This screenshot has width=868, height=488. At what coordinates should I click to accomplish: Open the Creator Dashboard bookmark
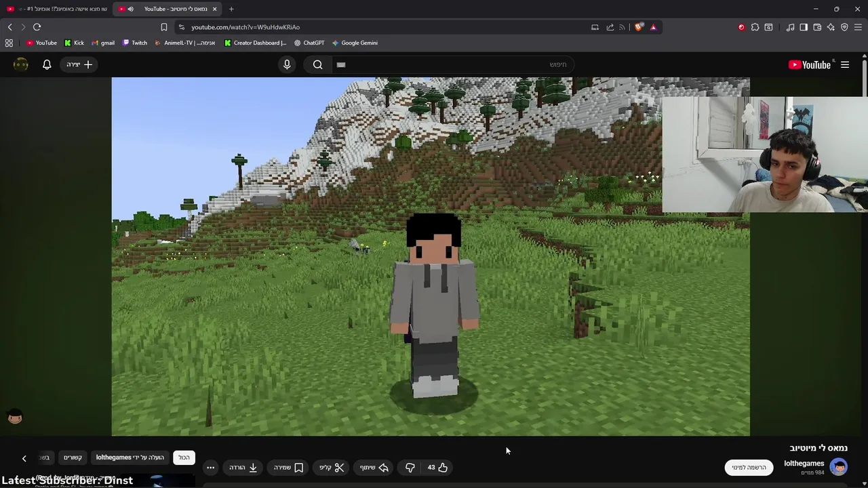(x=255, y=43)
